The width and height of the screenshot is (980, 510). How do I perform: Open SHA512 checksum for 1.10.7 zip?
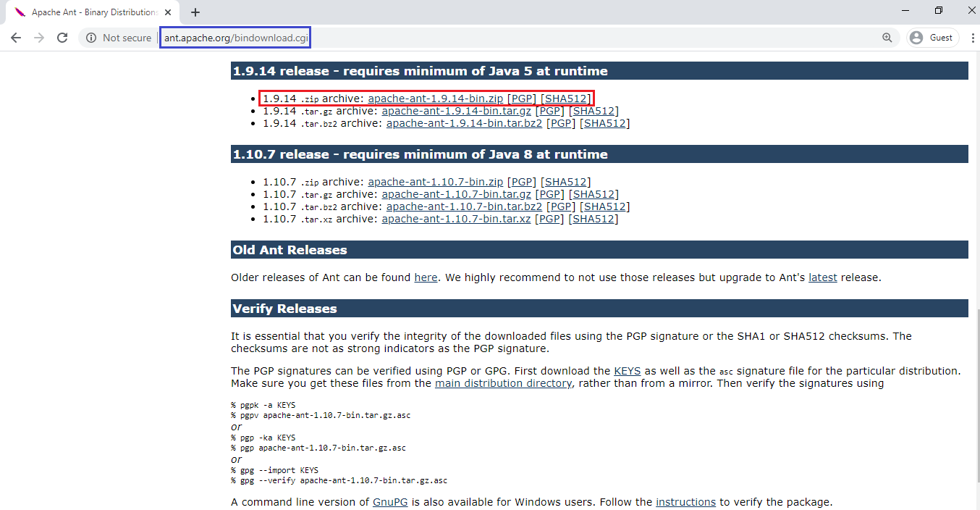565,182
